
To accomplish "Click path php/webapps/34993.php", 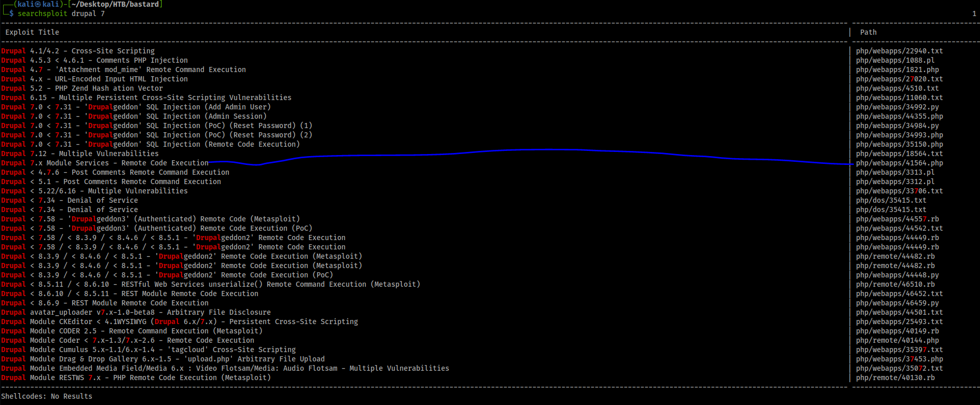I will tap(900, 135).
